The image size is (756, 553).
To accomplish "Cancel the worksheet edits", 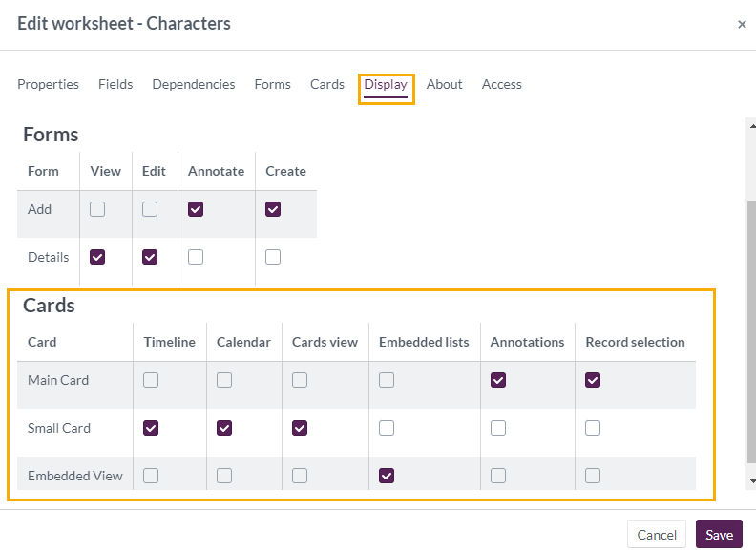I will tap(657, 535).
